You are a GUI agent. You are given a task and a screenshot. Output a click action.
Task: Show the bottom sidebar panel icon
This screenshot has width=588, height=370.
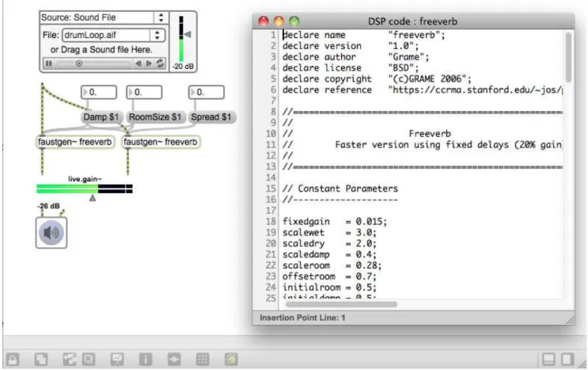coord(548,359)
